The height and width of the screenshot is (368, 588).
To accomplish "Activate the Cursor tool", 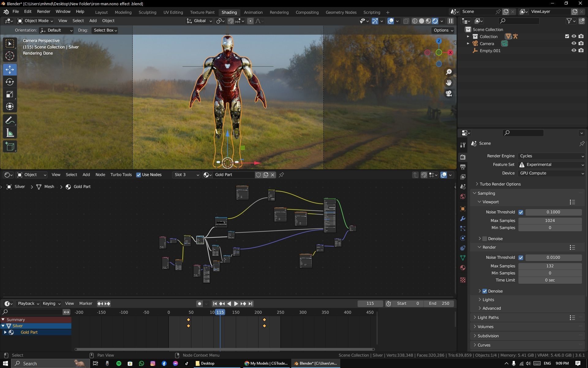I will coord(10,56).
